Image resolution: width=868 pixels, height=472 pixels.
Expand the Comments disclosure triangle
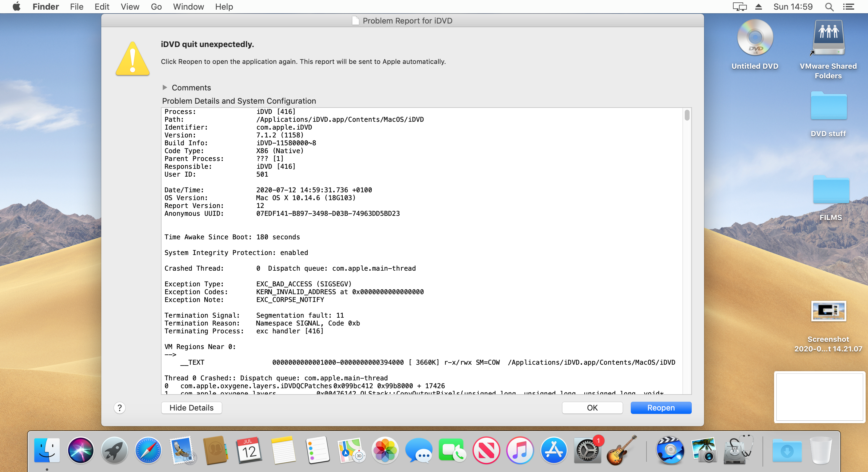pos(165,88)
